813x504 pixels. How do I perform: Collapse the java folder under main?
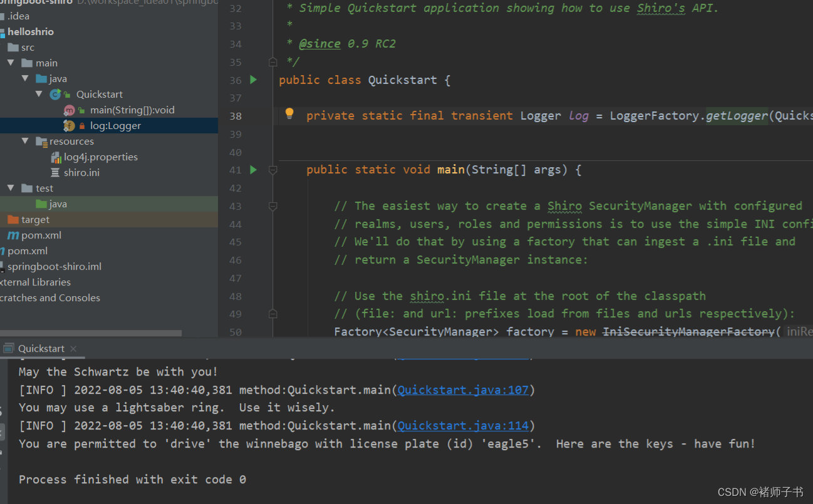(25, 78)
